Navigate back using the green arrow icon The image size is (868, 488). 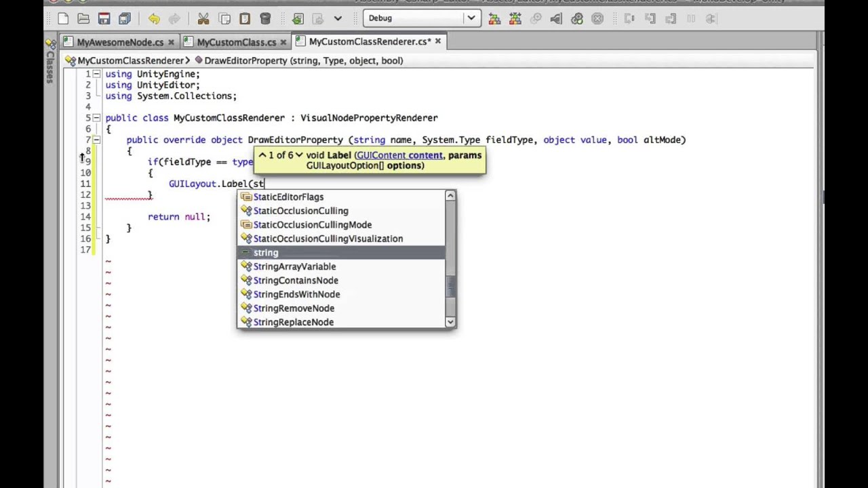click(x=298, y=18)
